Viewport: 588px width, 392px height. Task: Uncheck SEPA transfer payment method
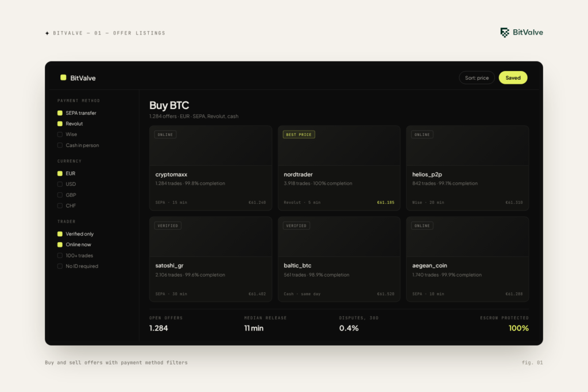pyautogui.click(x=60, y=113)
